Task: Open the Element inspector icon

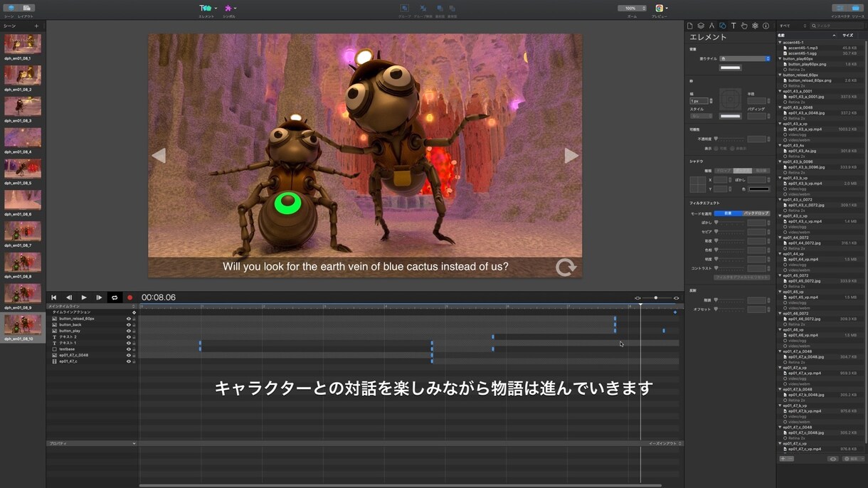Action: tap(722, 26)
